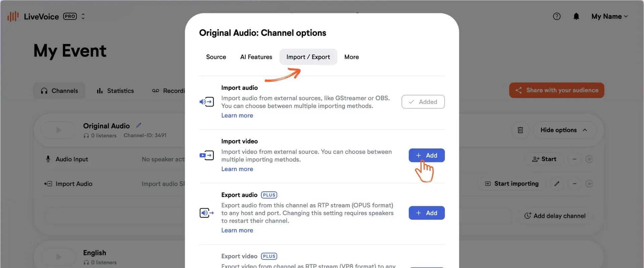Click Add delay channel

click(x=555, y=216)
